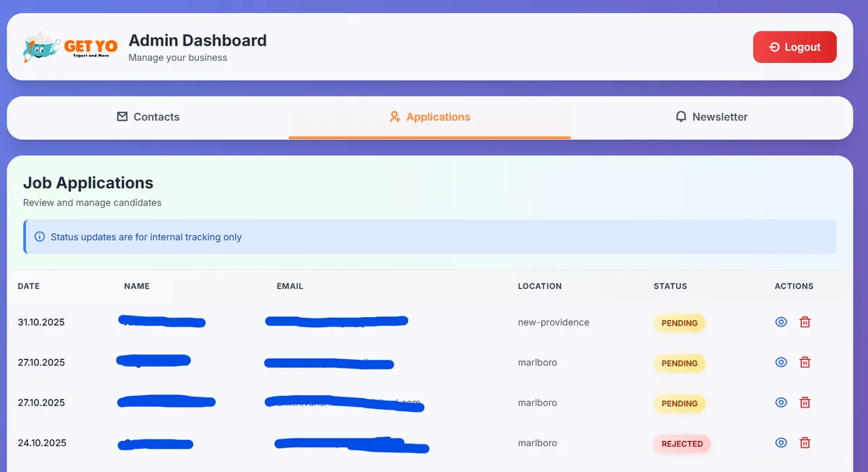Switch to the Newsletter tab
This screenshot has height=472, width=868.
click(712, 117)
